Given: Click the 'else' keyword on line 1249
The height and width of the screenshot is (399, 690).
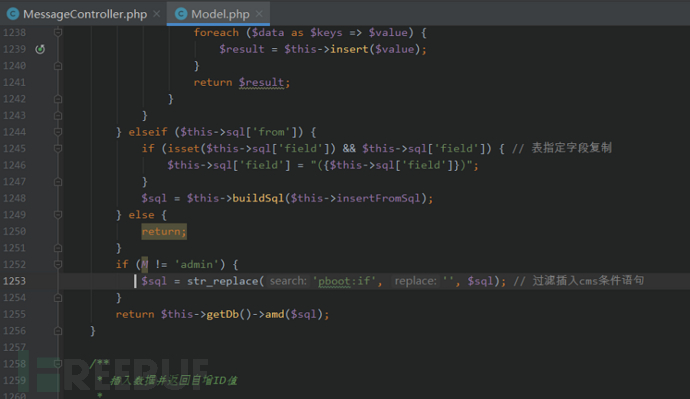Looking at the screenshot, I should coord(141,215).
